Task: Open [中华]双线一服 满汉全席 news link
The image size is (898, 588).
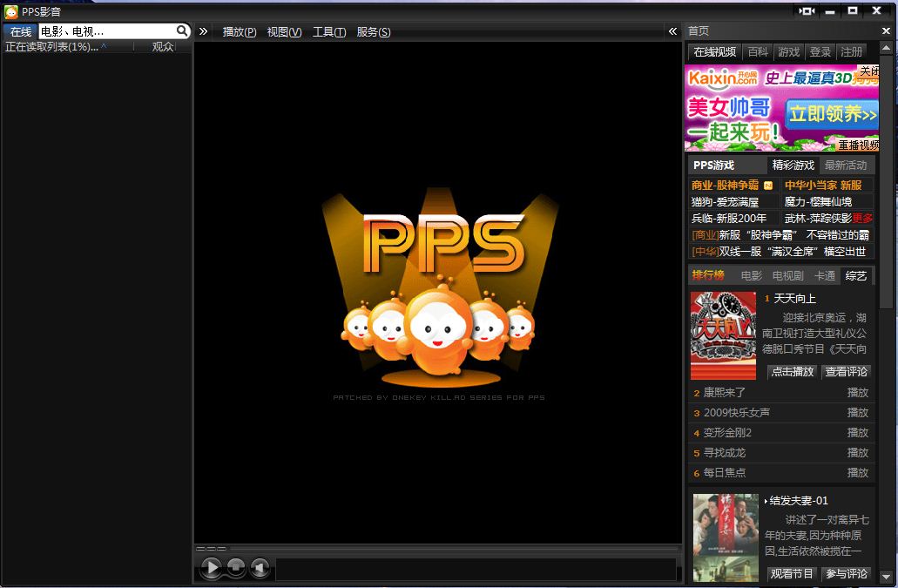Action: tap(779, 252)
